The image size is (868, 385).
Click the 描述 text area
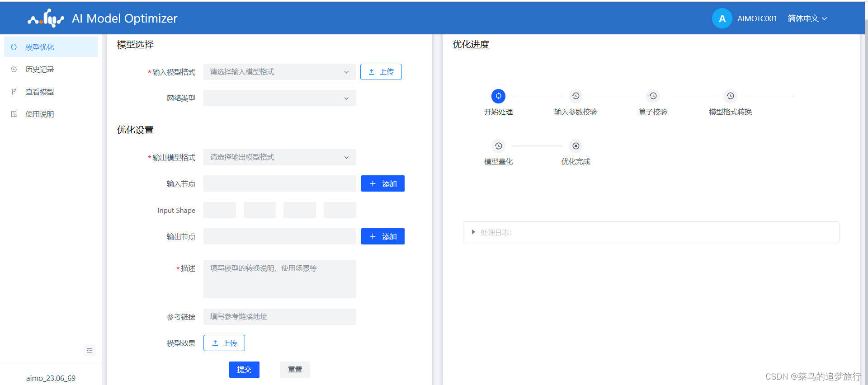point(280,279)
